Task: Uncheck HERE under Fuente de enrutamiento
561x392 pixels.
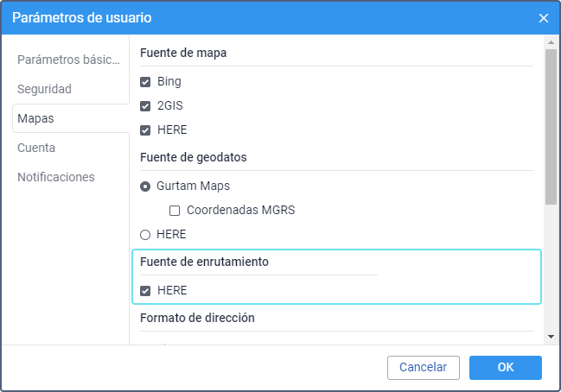Action: pyautogui.click(x=145, y=290)
